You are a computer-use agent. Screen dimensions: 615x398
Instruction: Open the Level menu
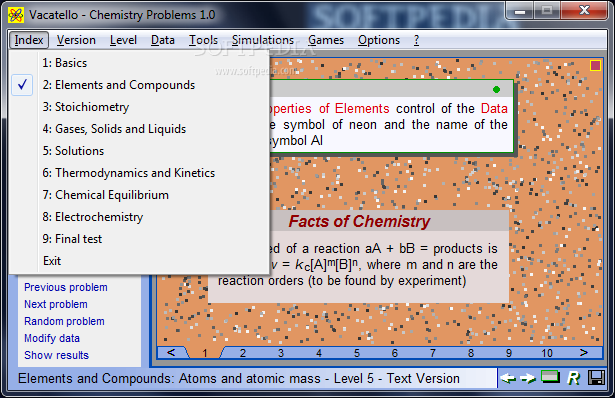click(123, 40)
